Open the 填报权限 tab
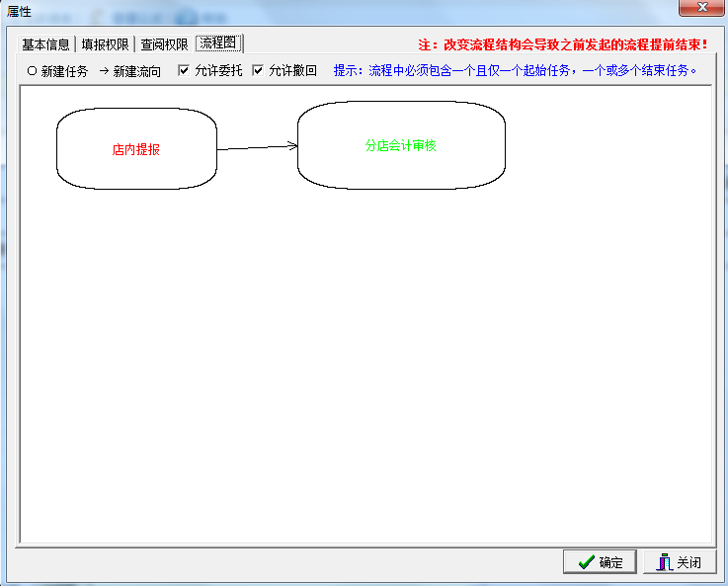 pos(105,44)
